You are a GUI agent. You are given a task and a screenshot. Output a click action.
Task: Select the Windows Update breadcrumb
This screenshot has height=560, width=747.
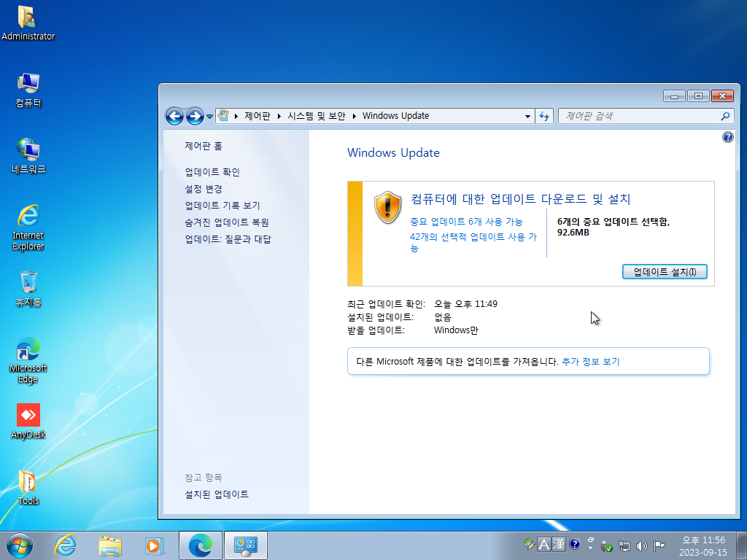click(395, 116)
